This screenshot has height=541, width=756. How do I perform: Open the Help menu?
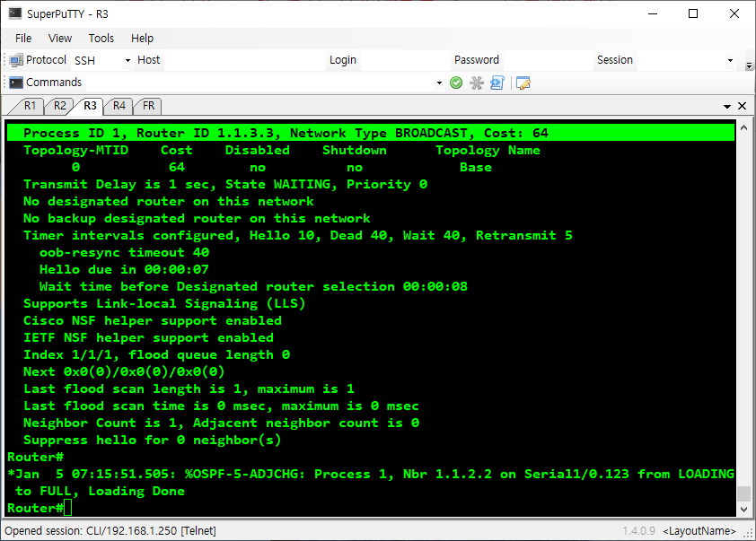(x=142, y=38)
